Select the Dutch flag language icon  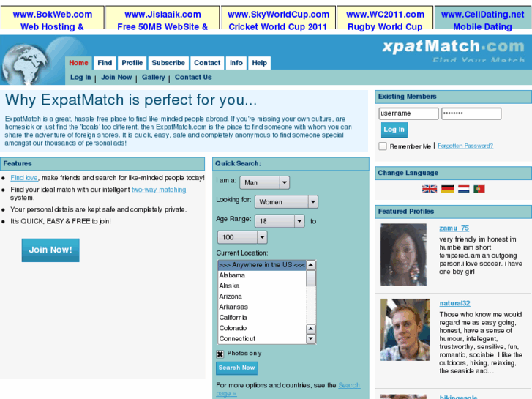(x=463, y=189)
